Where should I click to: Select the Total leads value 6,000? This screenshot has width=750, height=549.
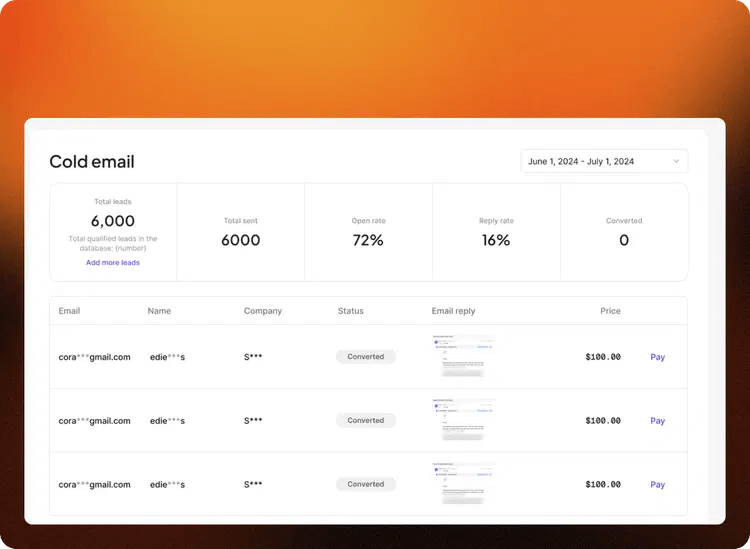[113, 221]
